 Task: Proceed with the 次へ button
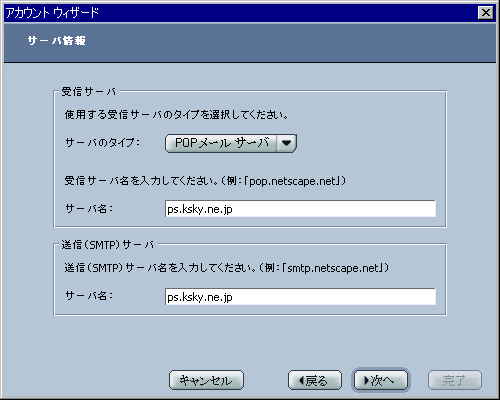pos(381,380)
